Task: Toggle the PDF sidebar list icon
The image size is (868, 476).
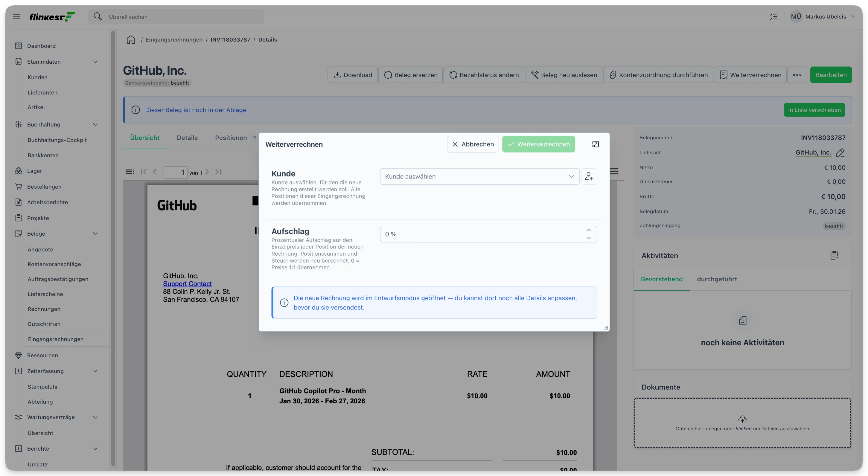Action: [130, 172]
